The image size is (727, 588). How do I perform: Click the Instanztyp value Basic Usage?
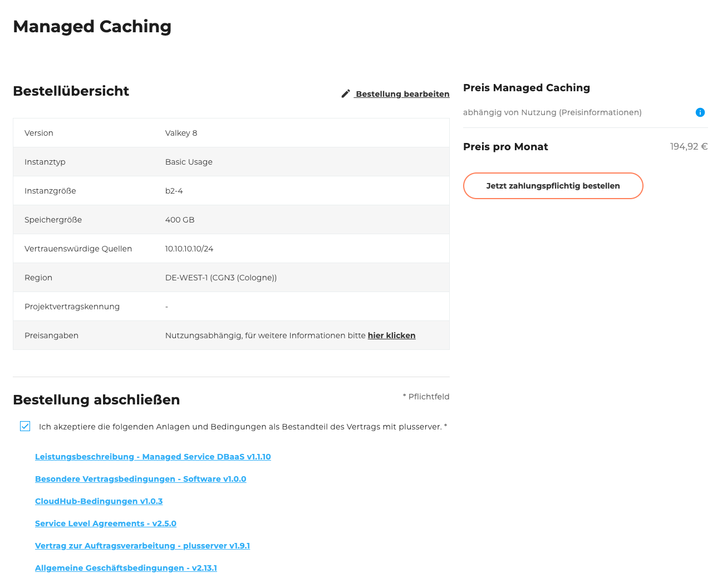click(187, 162)
